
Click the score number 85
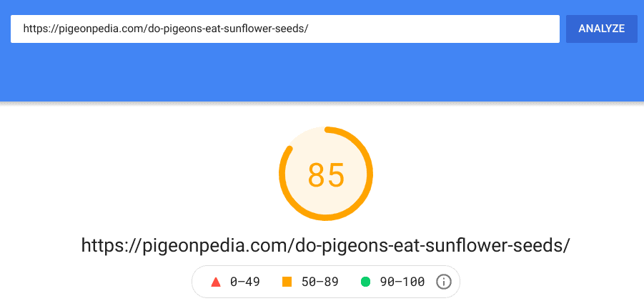coord(326,175)
